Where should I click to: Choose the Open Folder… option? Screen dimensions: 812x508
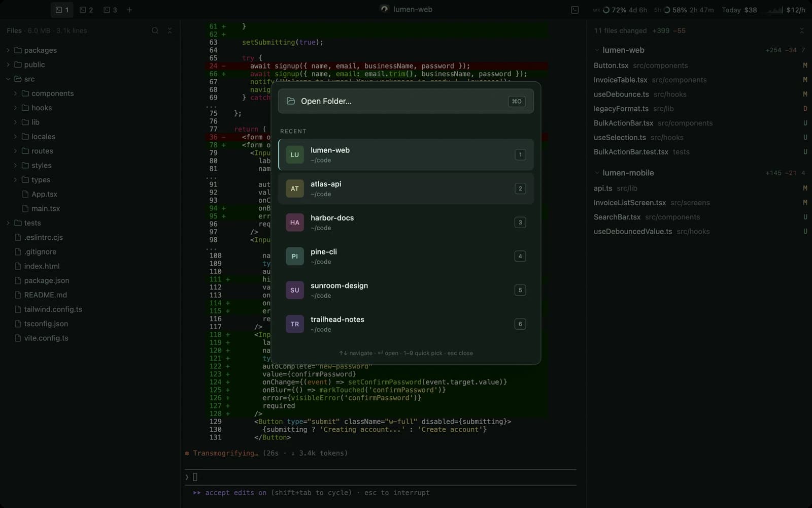coord(406,101)
